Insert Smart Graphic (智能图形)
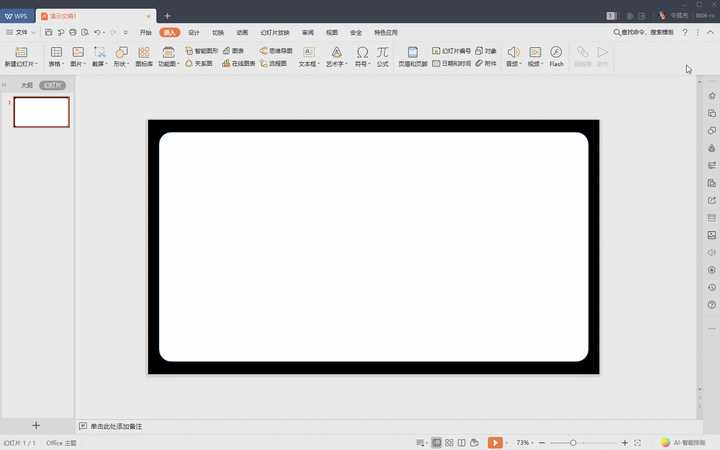 202,51
